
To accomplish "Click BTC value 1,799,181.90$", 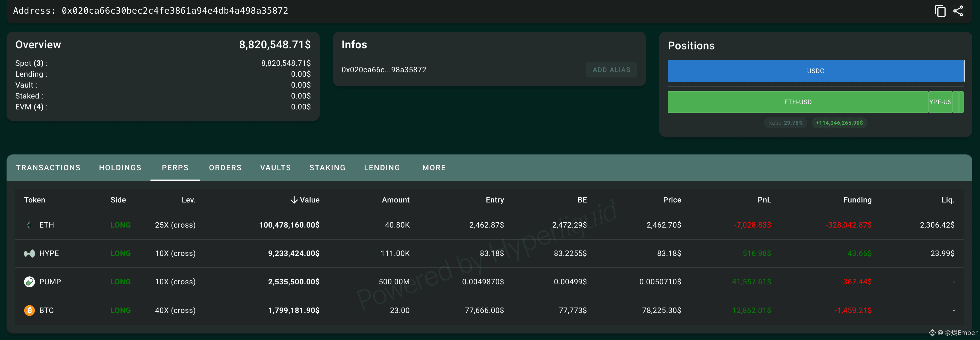I will (x=294, y=310).
